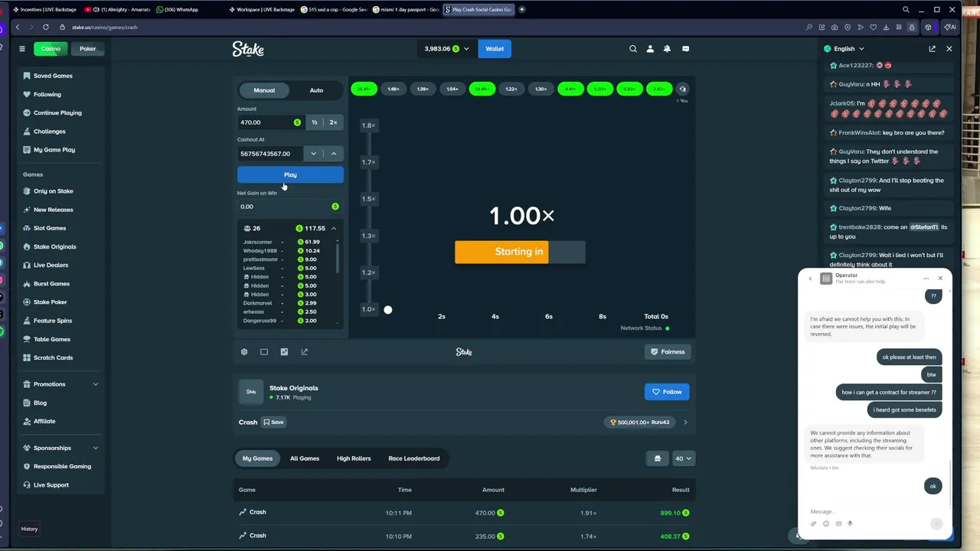This screenshot has width=980, height=551.
Task: Open the game in a popout window
Action: tap(305, 352)
